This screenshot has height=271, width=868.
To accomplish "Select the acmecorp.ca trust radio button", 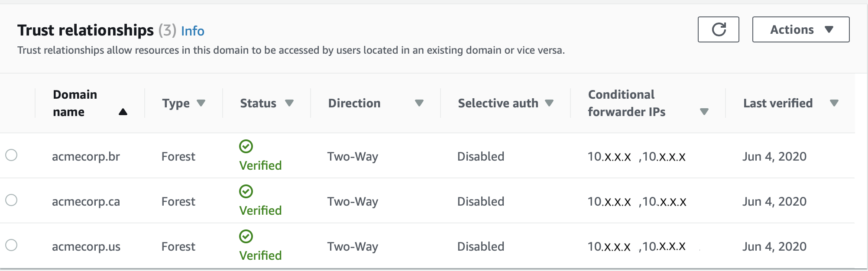I will coord(11,200).
